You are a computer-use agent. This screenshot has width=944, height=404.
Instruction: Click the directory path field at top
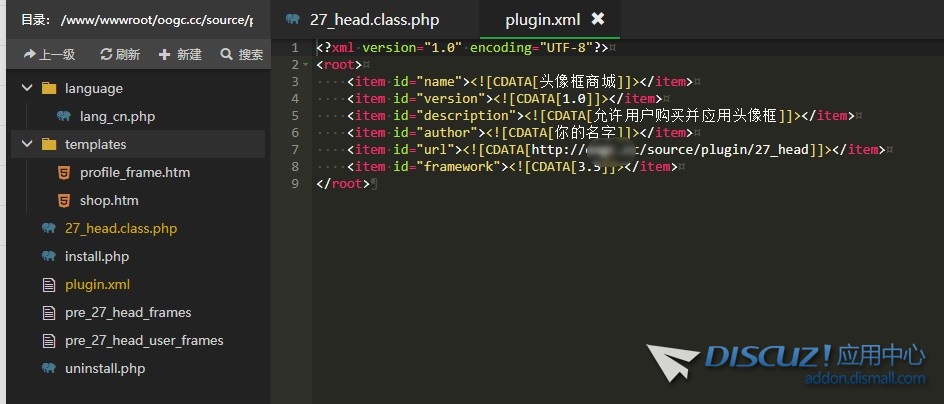pos(155,19)
